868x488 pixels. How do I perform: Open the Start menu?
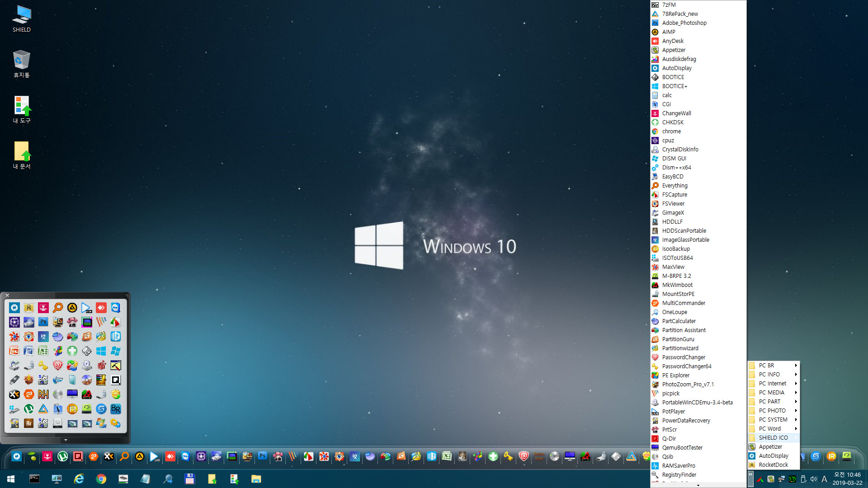(x=11, y=479)
